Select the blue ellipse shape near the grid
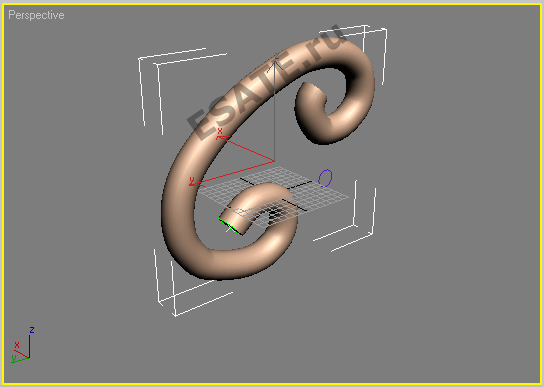544x387 pixels. [325, 178]
